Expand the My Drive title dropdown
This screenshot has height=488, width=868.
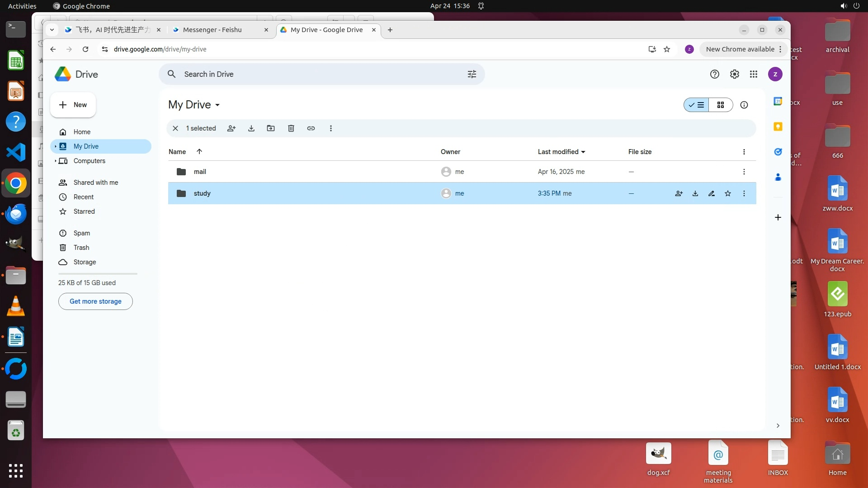[x=217, y=105]
